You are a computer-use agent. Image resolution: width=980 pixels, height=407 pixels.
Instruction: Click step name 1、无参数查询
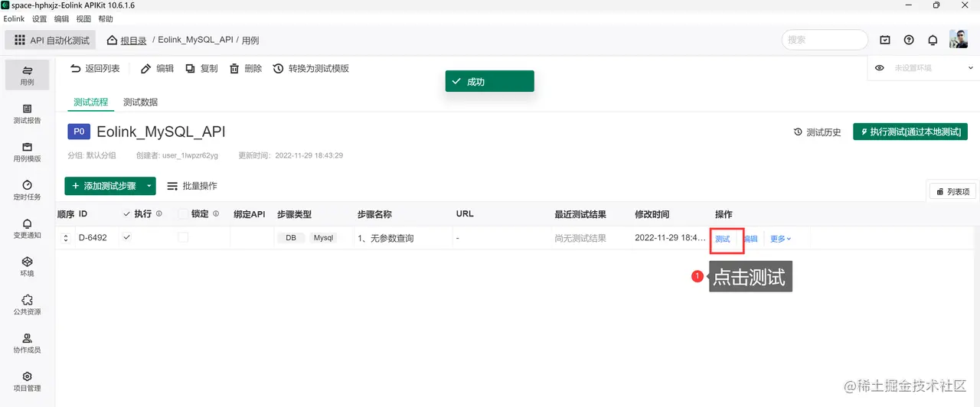386,239
